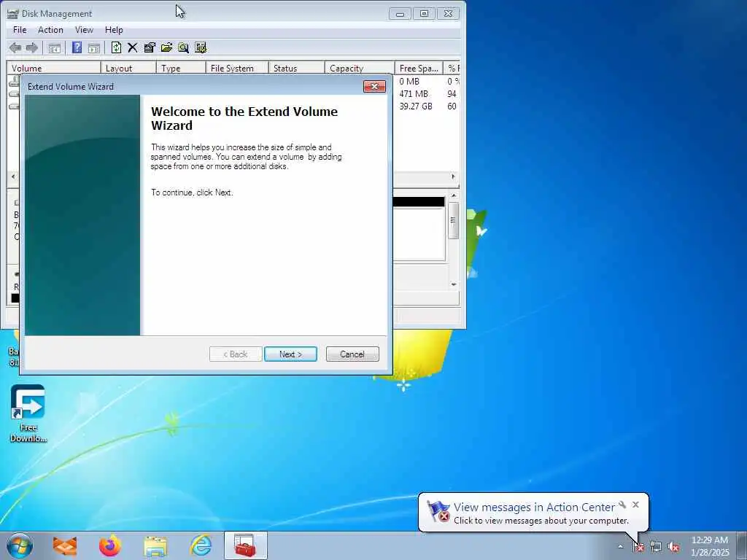Open the notification wrench options icon
Viewport: 747px width, 560px height.
(622, 505)
